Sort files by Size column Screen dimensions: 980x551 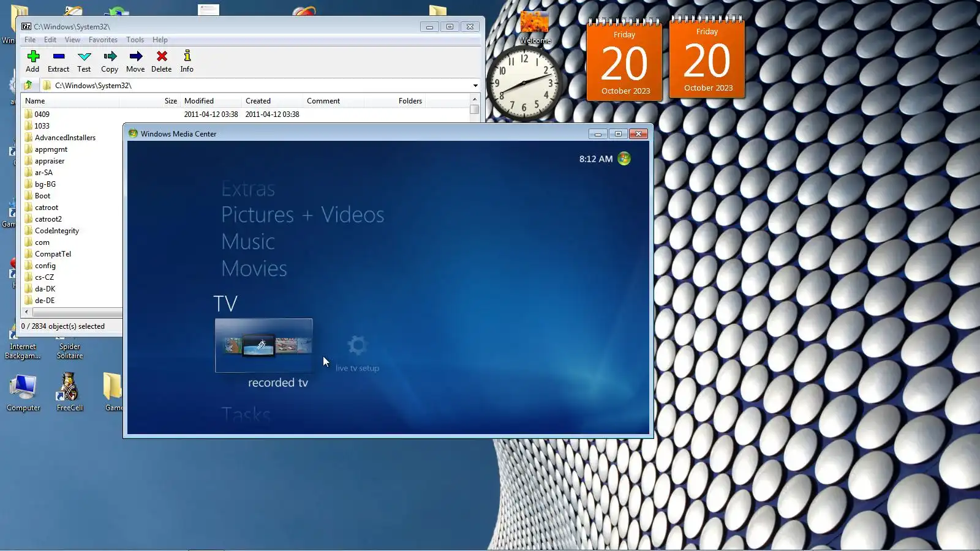(170, 101)
